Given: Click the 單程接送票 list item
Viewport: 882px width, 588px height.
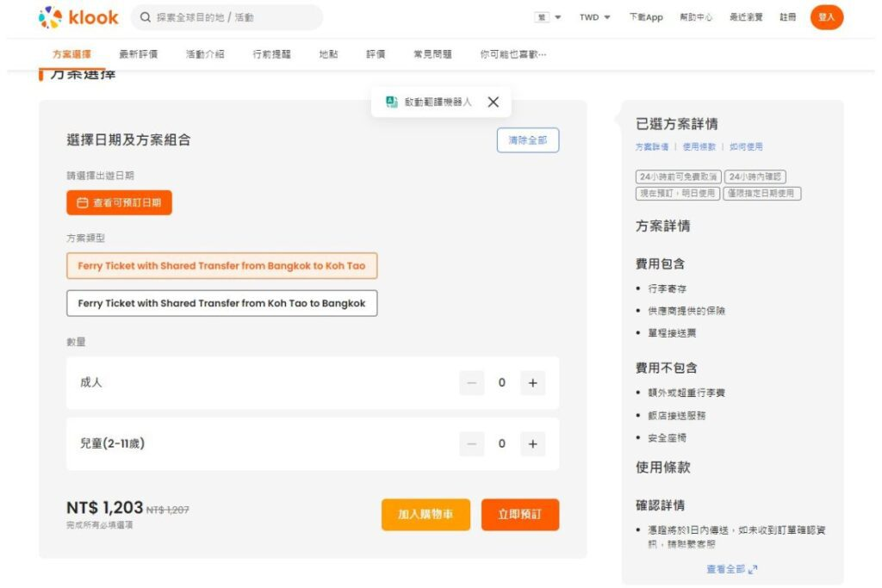Looking at the screenshot, I should [x=672, y=333].
